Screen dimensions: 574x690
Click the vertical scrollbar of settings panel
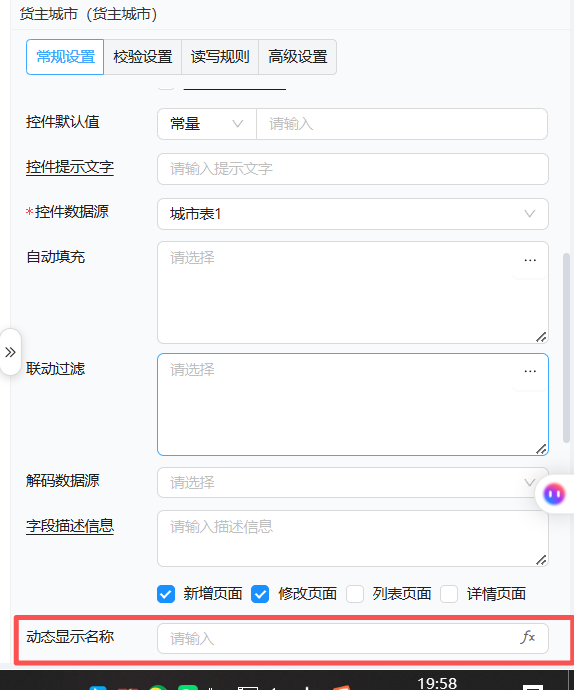tap(567, 348)
